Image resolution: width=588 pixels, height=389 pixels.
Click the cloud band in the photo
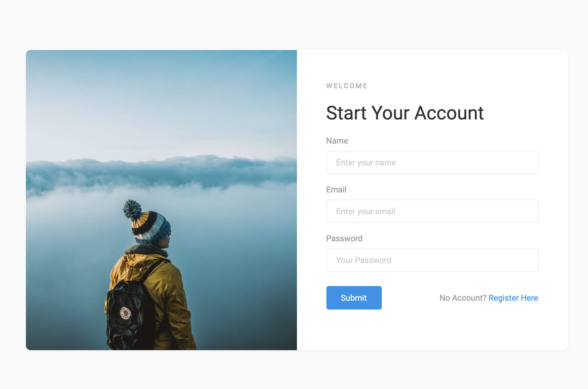161,174
